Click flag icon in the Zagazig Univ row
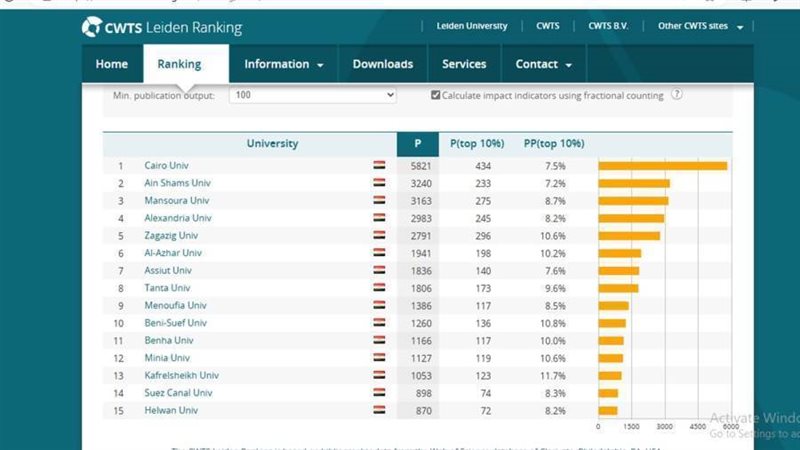The image size is (800, 450). (380, 236)
